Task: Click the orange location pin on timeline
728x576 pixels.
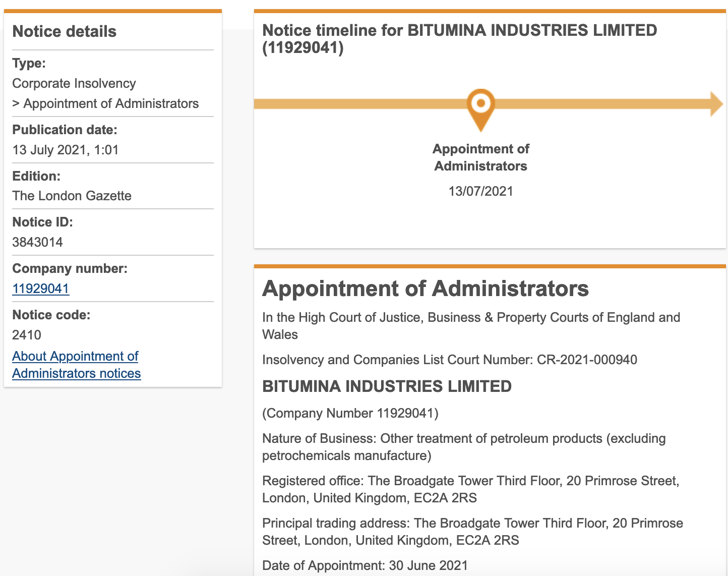Action: tap(480, 107)
